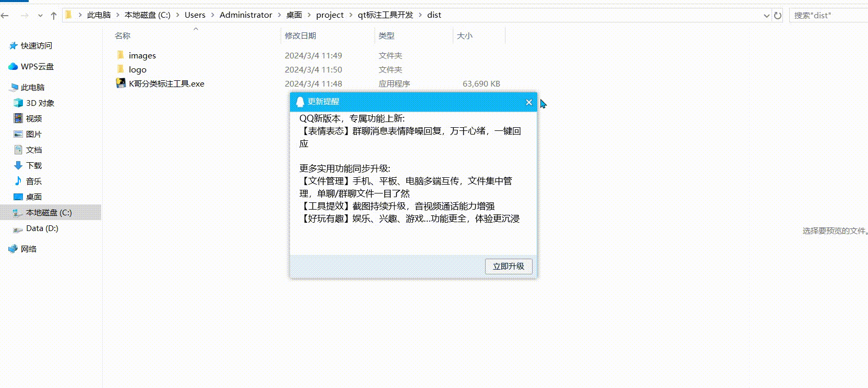Sort files by 大小 column

[x=464, y=35]
